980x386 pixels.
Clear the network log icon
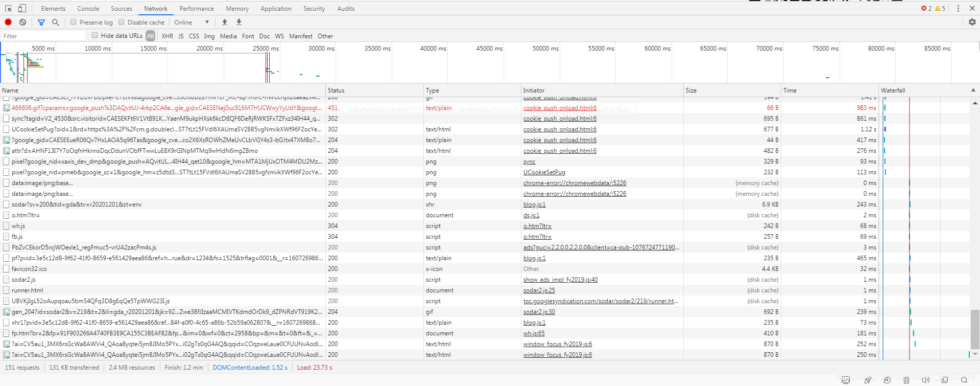coord(22,22)
